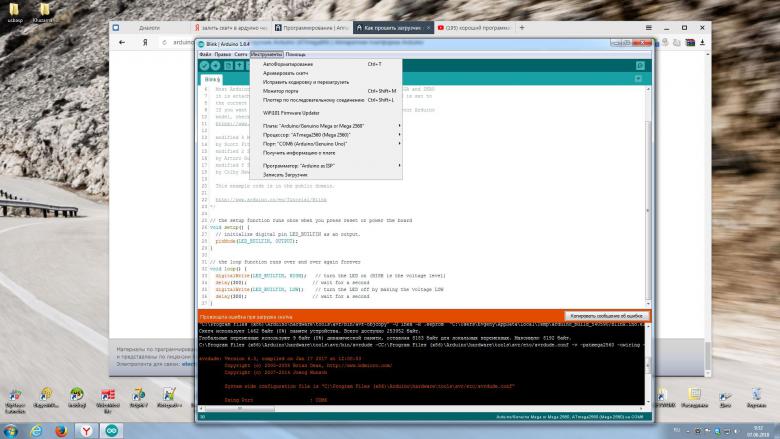780x439 pixels.
Task: Click the console horizontal scrollbar thumb
Action: 240,409
